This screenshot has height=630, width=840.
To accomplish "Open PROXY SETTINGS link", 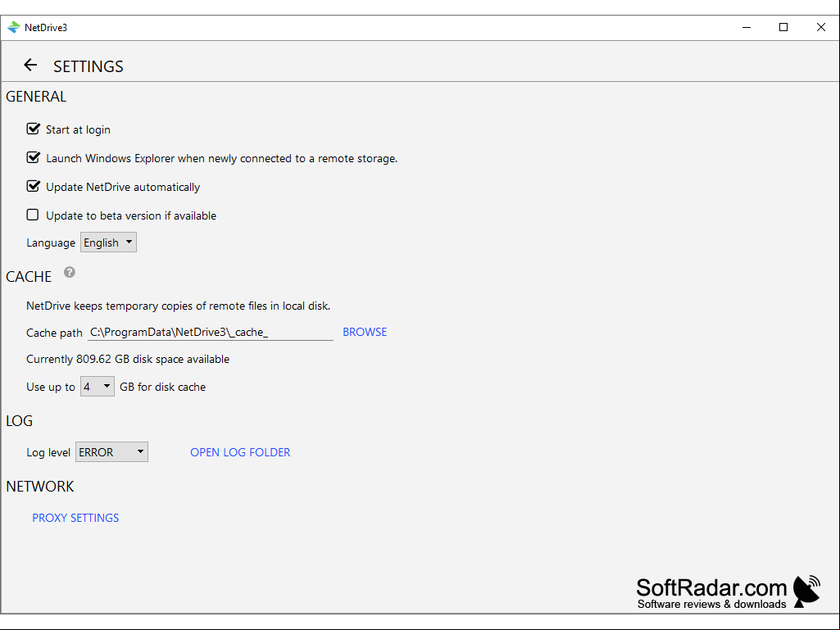I will (75, 518).
